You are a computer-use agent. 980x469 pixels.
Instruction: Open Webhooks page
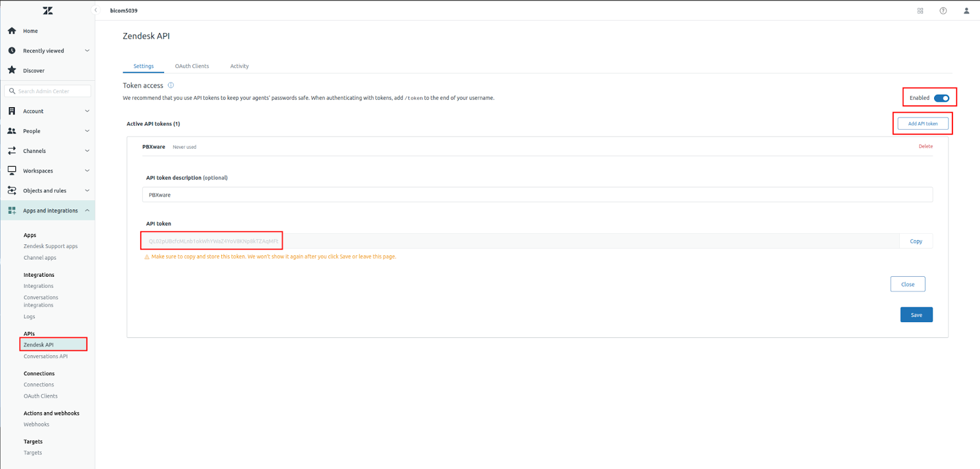[x=37, y=424]
